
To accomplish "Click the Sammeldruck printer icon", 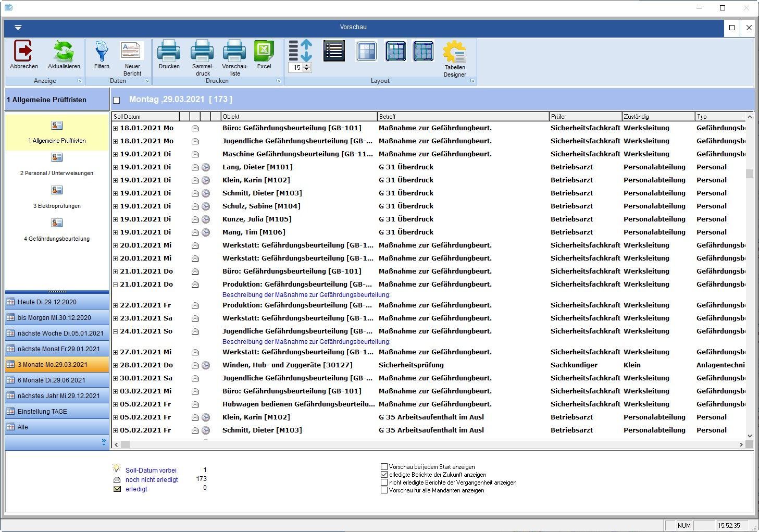I will point(202,52).
